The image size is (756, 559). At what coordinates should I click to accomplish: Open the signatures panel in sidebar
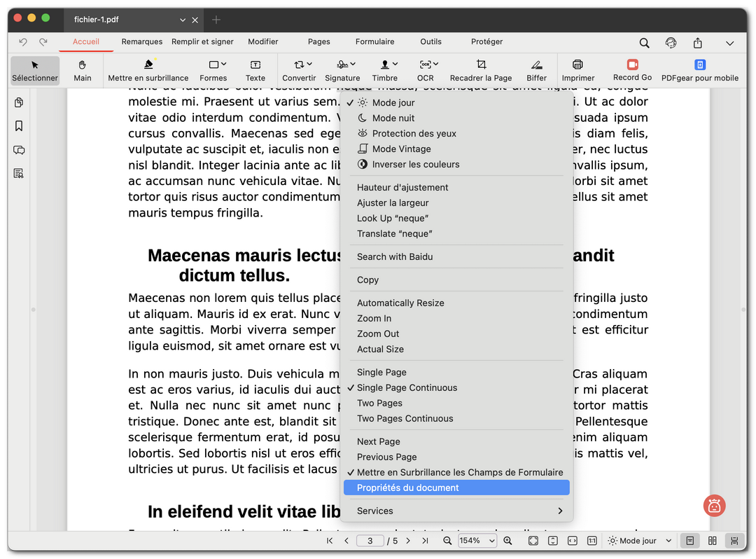(x=19, y=174)
